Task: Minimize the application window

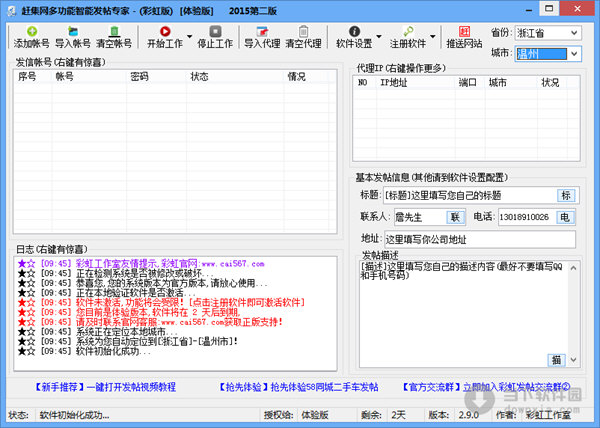Action: point(529,9)
